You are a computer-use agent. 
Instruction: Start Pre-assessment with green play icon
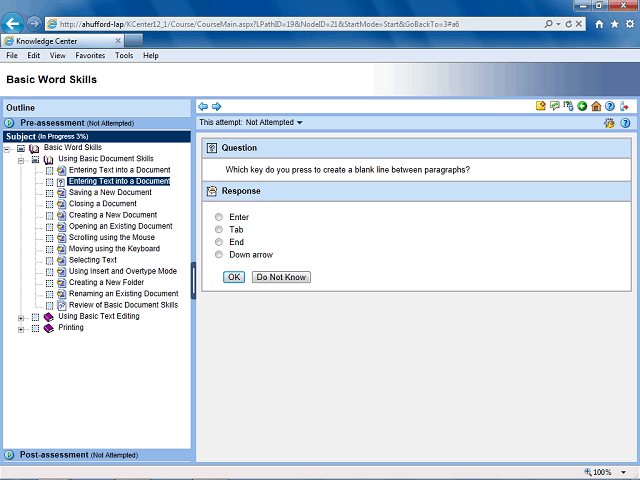(x=9, y=122)
